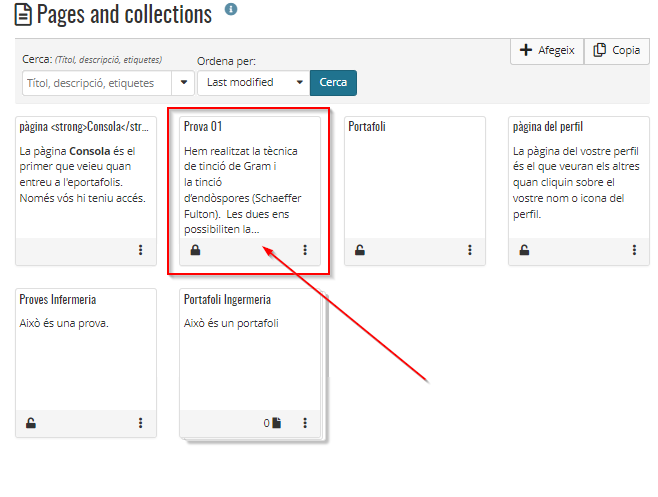Focus the Títol, descripció, etiquetes search field
Viewport: 658px width, 497px height.
click(97, 83)
